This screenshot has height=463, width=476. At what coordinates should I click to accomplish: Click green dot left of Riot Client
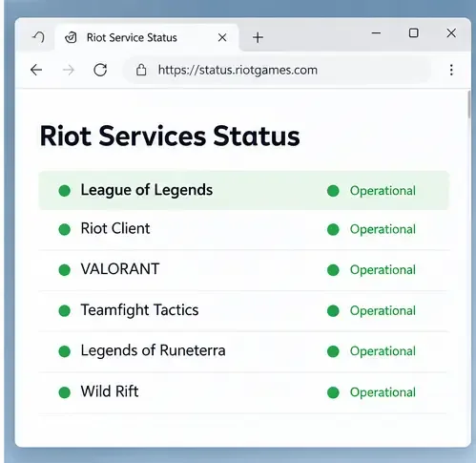click(x=65, y=229)
